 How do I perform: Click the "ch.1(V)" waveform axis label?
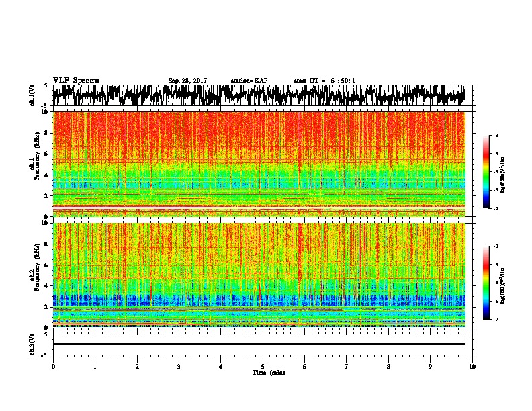(x=32, y=95)
